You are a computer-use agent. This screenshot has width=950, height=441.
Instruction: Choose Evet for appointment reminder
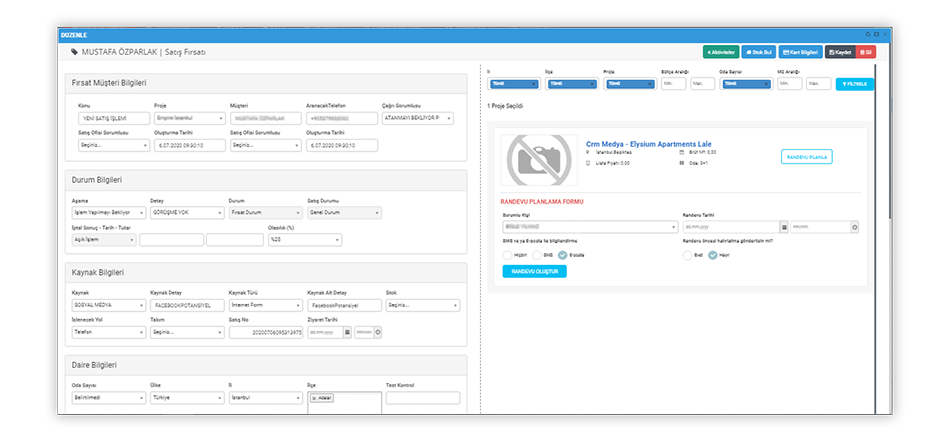pos(687,254)
